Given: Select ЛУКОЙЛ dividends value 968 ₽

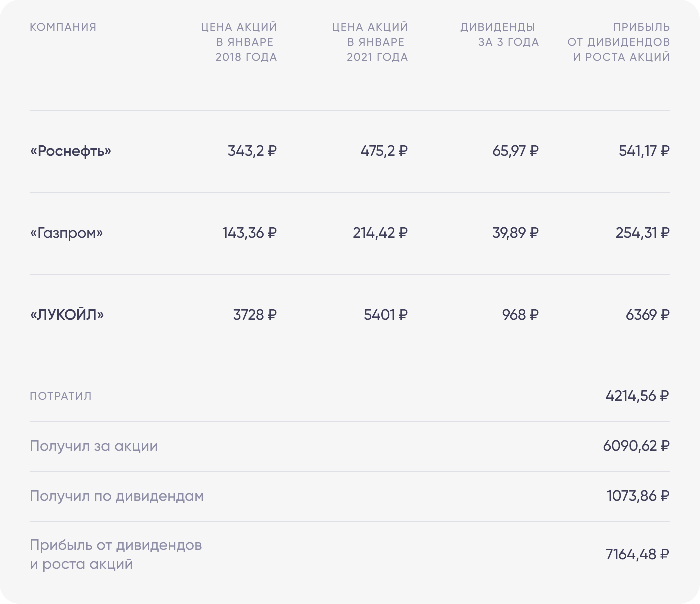Looking at the screenshot, I should point(520,315).
